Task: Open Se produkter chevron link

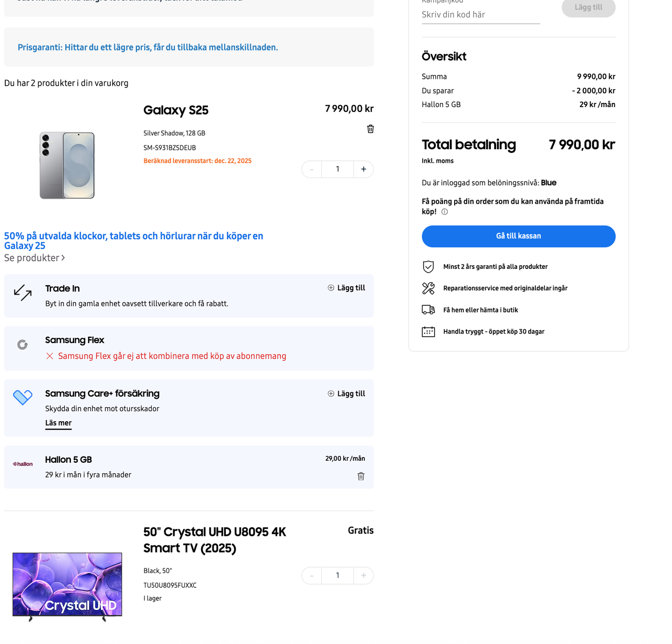Action: [x=35, y=258]
